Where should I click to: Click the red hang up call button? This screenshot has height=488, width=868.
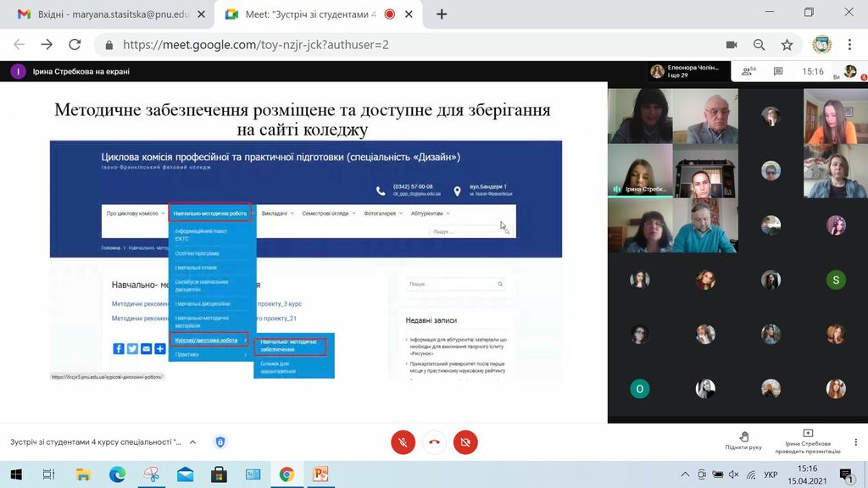[x=434, y=442]
